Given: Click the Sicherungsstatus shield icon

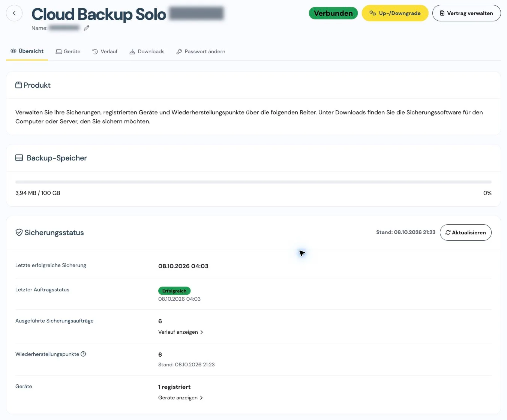Looking at the screenshot, I should pyautogui.click(x=19, y=232).
